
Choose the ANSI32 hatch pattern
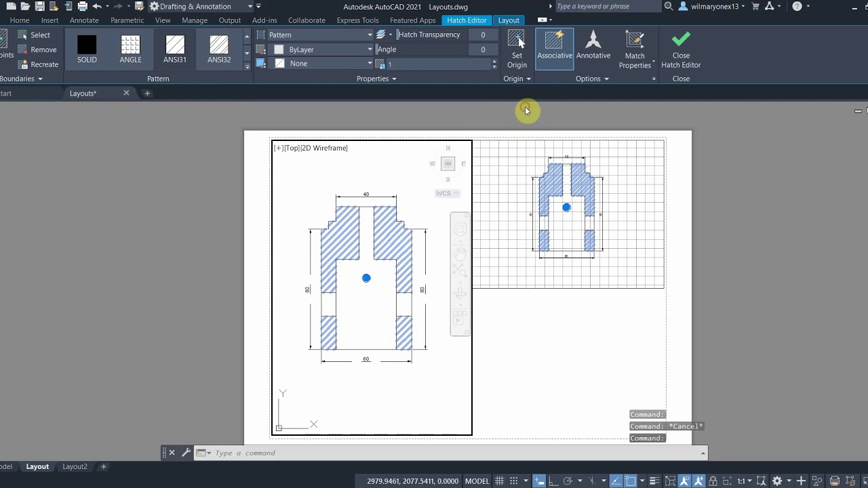219,50
